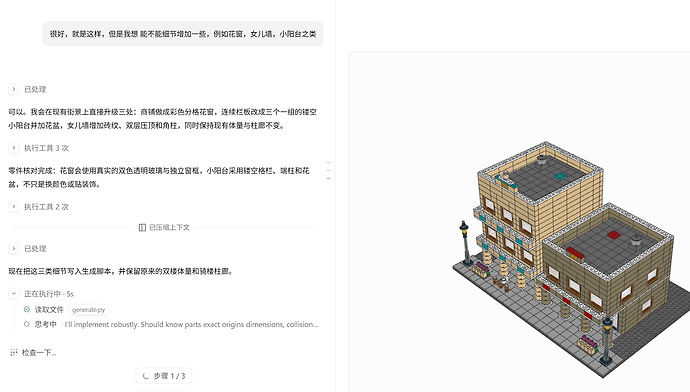Screen dimensions: 690x392
Task: Expand the first 已处理 section chevron
Action: click(14, 89)
